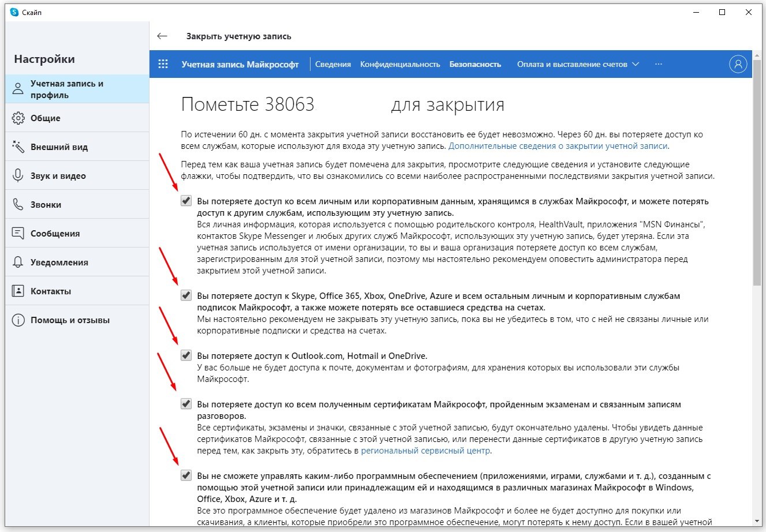Screen dimensions: 766x532
Task: Expand the Оплата и выставление счетов dropdown
Action: tap(578, 64)
